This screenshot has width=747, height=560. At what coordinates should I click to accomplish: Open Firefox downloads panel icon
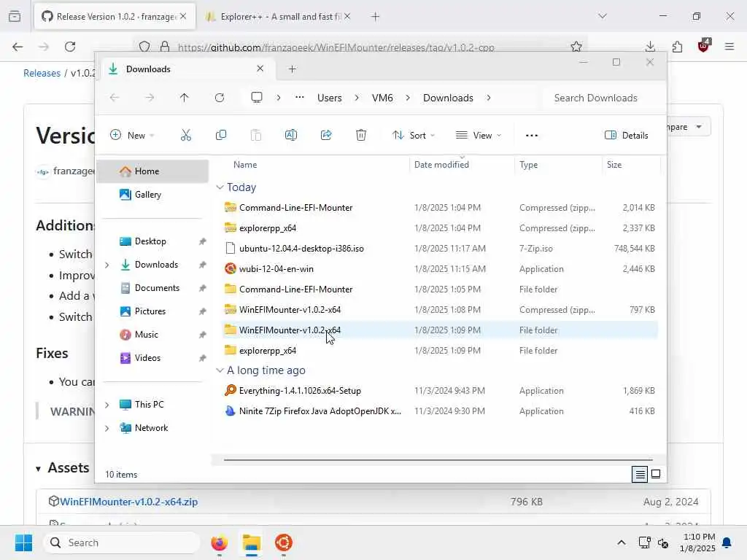coord(650,47)
